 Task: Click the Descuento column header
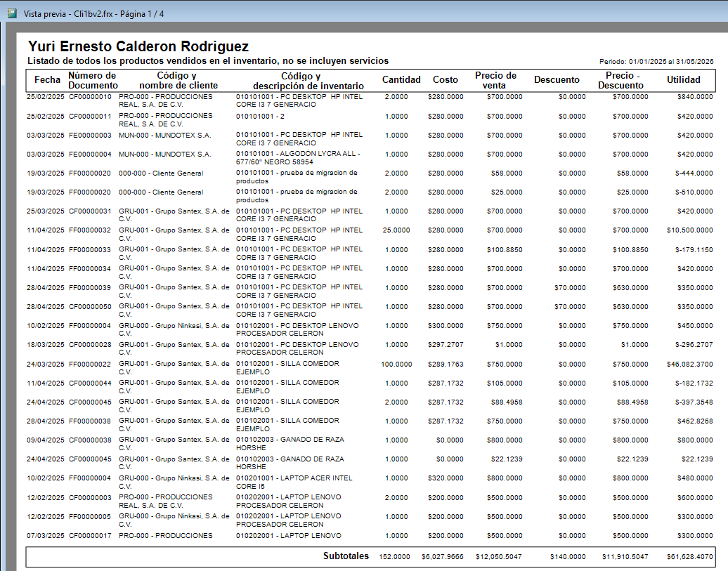[x=557, y=80]
